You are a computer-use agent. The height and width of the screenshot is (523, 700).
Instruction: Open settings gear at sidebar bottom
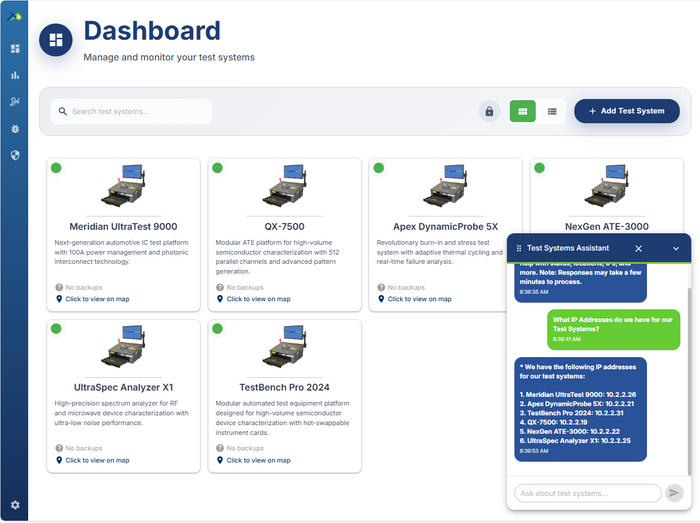tap(14, 505)
